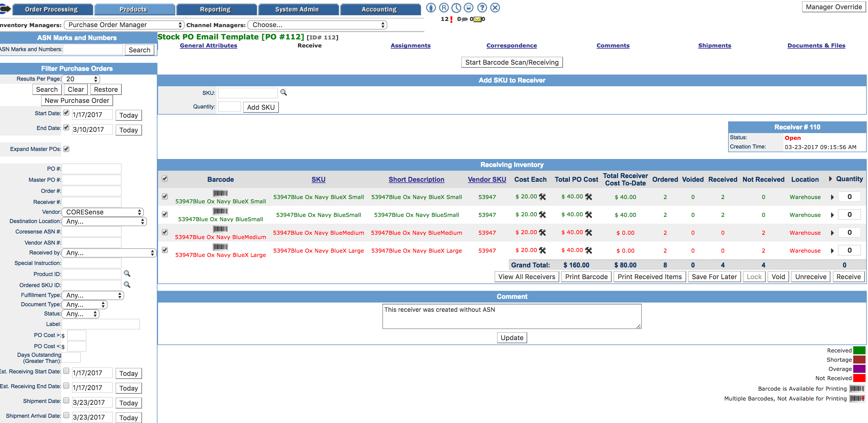Click the circled R icon
This screenshot has width=868, height=423.
coord(444,7)
